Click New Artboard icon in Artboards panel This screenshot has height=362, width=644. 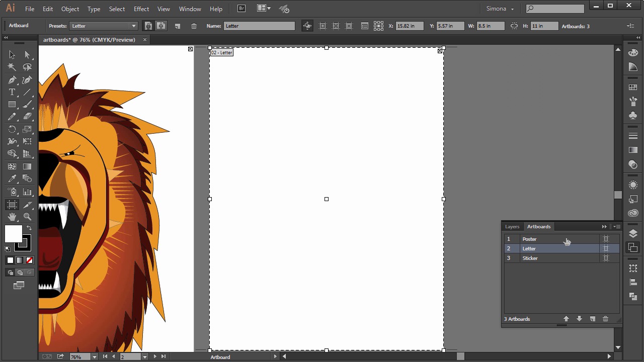(x=592, y=319)
